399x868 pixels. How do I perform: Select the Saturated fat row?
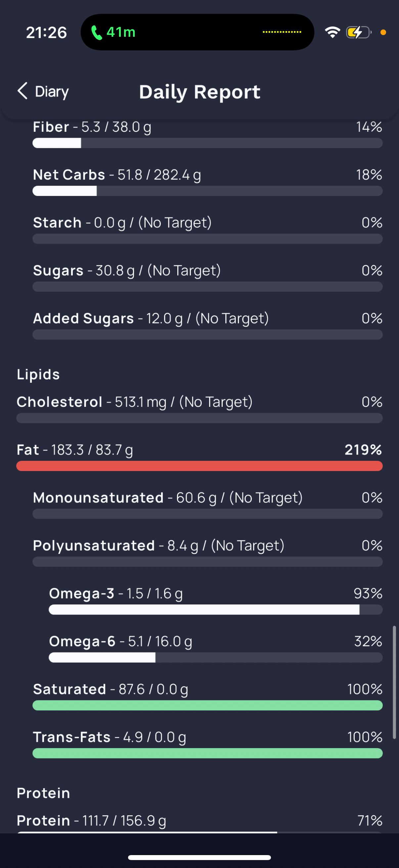207,696
